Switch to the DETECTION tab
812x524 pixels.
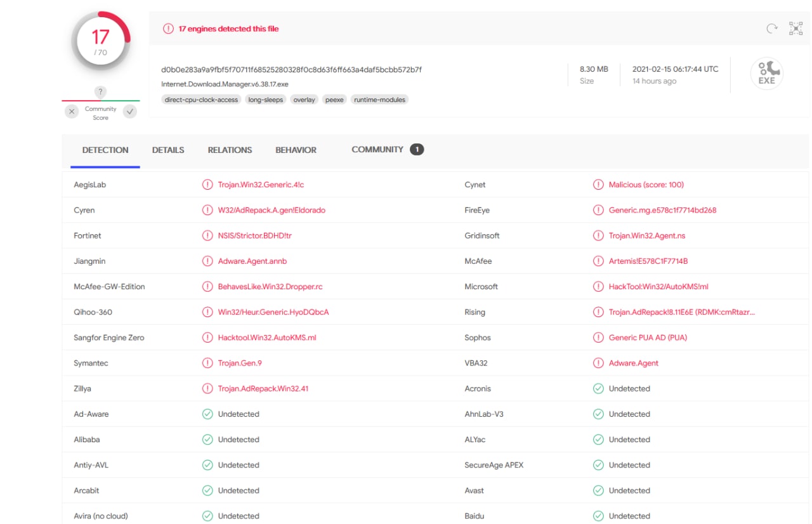pyautogui.click(x=105, y=150)
